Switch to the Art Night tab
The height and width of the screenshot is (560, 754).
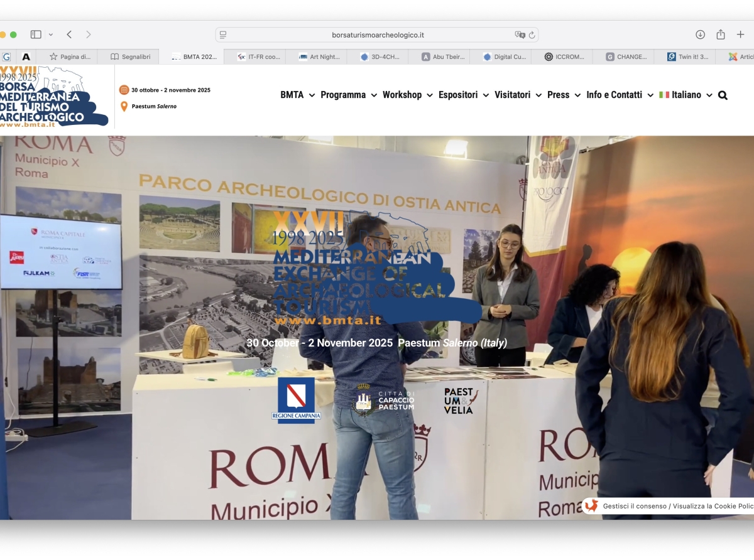tap(319, 57)
